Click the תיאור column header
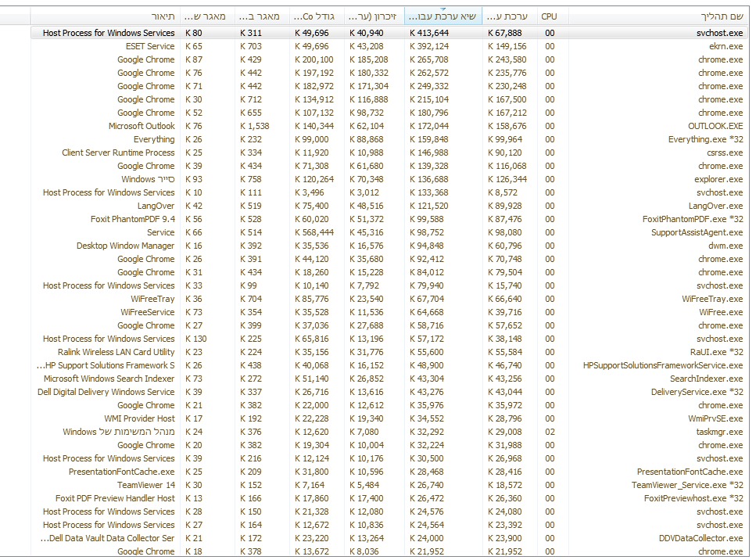756x560 pixels. click(x=105, y=16)
